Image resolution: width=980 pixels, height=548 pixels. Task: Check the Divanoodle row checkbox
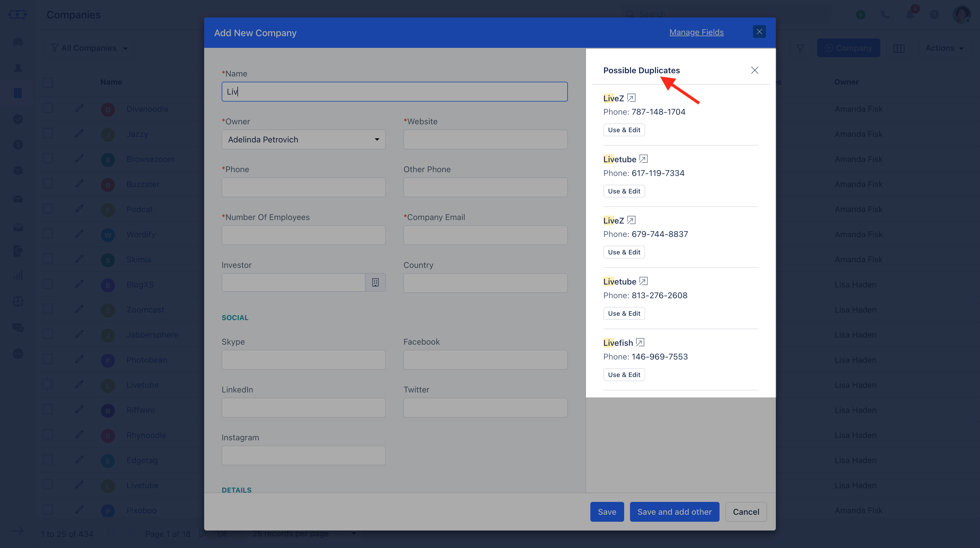point(48,109)
